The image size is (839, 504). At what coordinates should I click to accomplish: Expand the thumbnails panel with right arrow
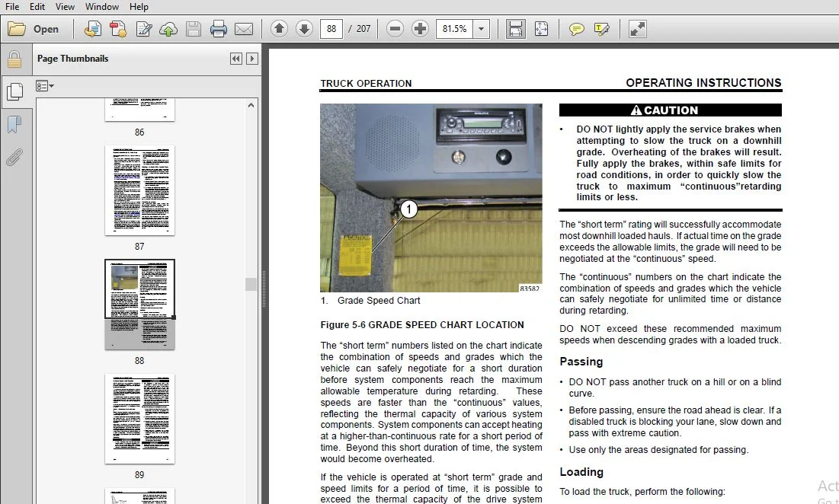click(x=252, y=59)
